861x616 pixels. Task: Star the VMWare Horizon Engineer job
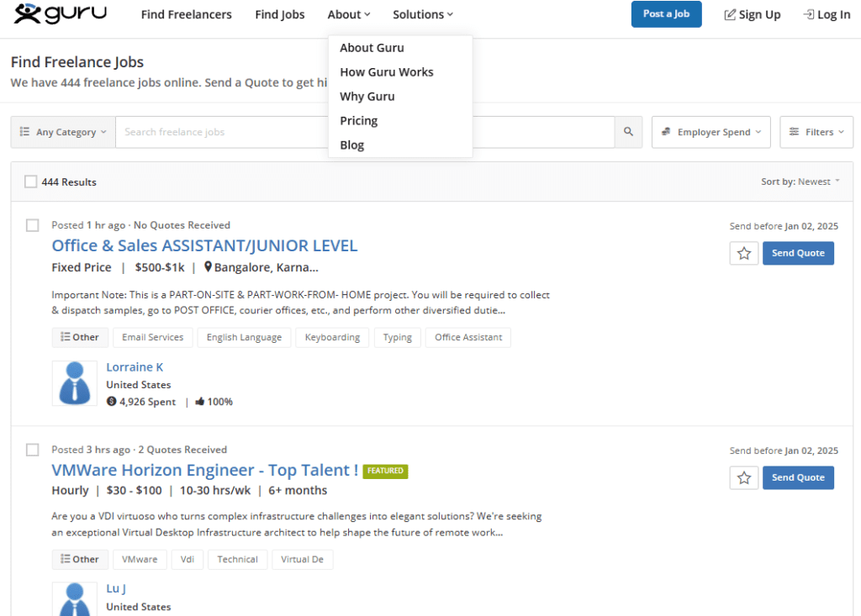click(x=744, y=477)
